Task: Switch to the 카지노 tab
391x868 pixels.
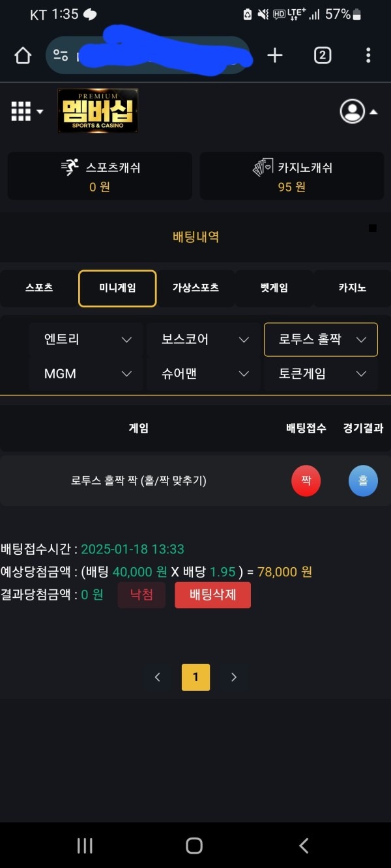Action: [353, 287]
